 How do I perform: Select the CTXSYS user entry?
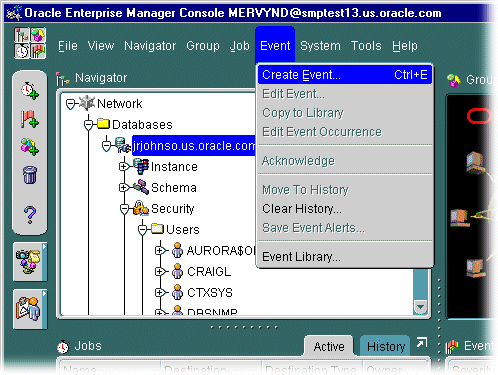tap(210, 293)
